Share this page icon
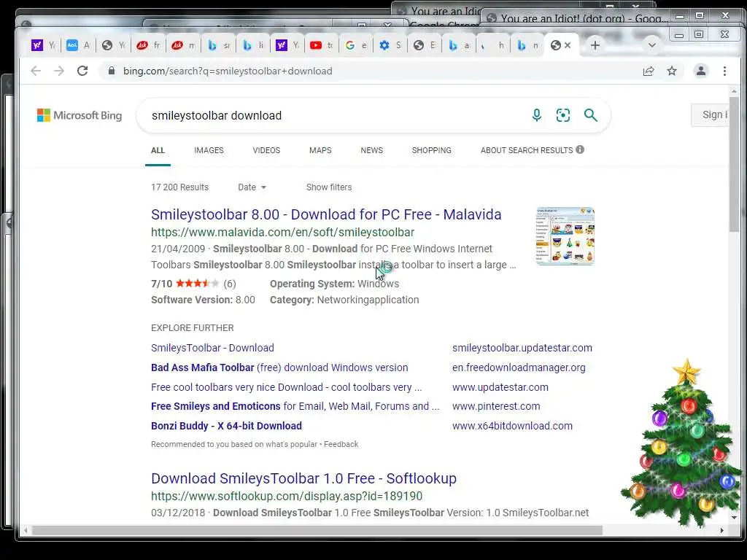Image resolution: width=747 pixels, height=560 pixels. (x=649, y=71)
